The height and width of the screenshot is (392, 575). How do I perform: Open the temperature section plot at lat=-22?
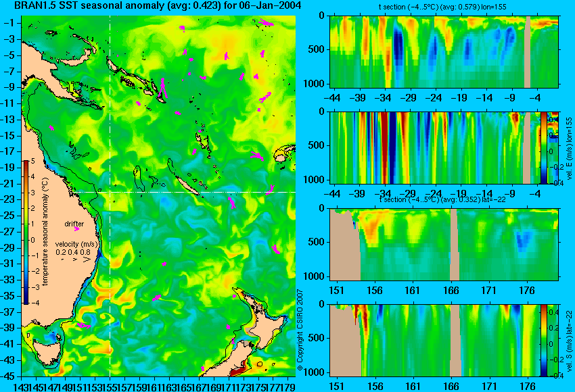pos(444,245)
